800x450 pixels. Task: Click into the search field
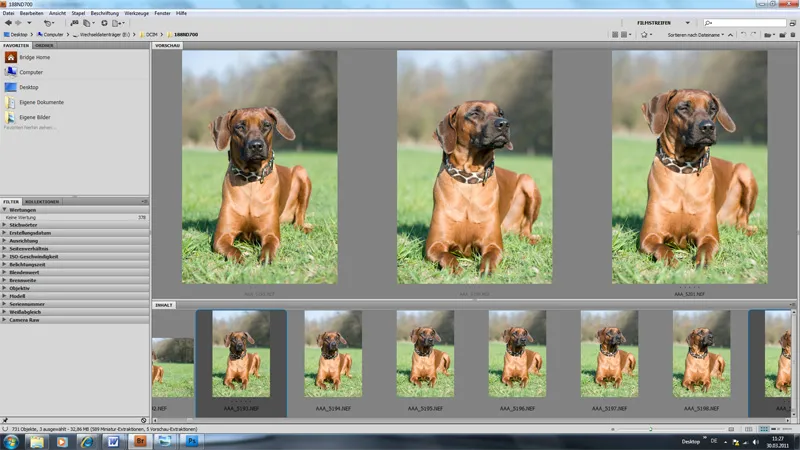[x=745, y=23]
